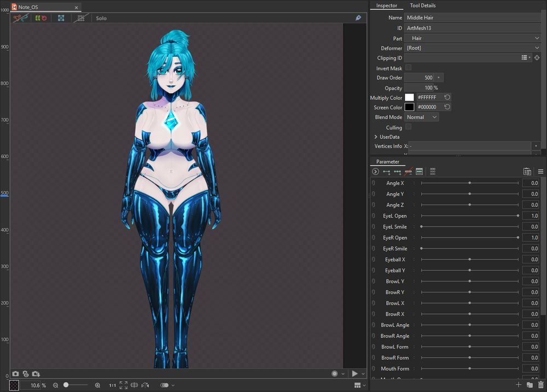Toggle the lock on EyeL Open parameter
The image size is (547, 392).
coord(373,216)
